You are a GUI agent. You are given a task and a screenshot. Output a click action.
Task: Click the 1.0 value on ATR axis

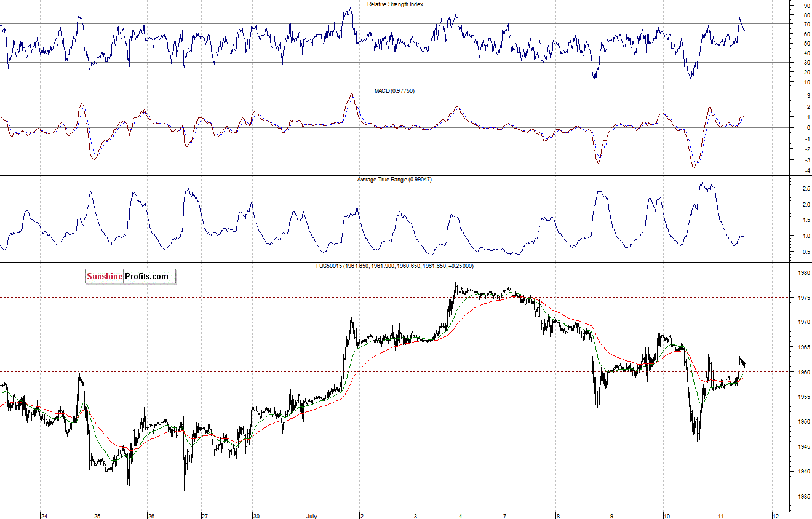(x=806, y=236)
